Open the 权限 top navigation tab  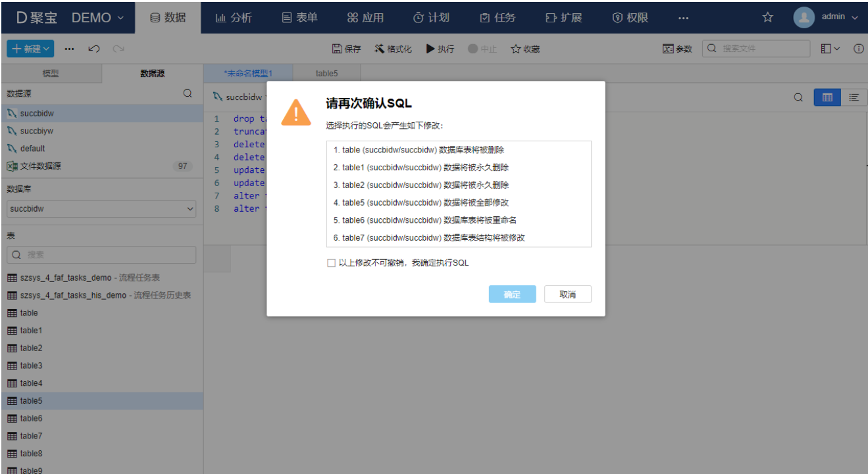(x=630, y=18)
